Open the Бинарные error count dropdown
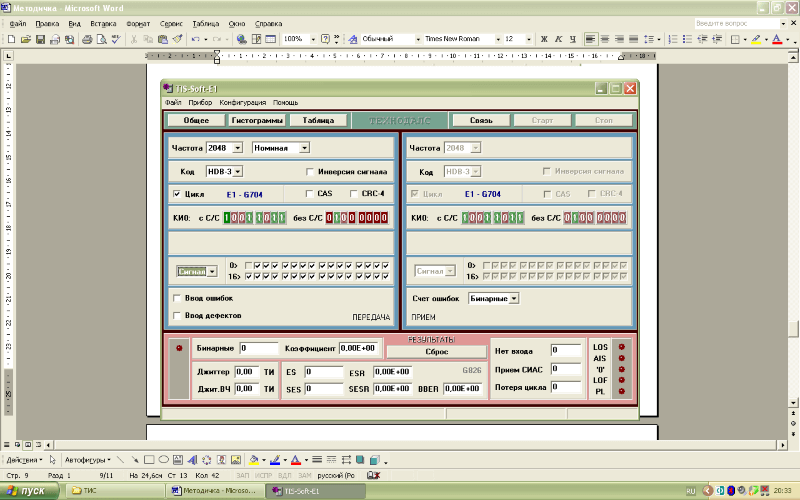800x500 pixels. (514, 298)
